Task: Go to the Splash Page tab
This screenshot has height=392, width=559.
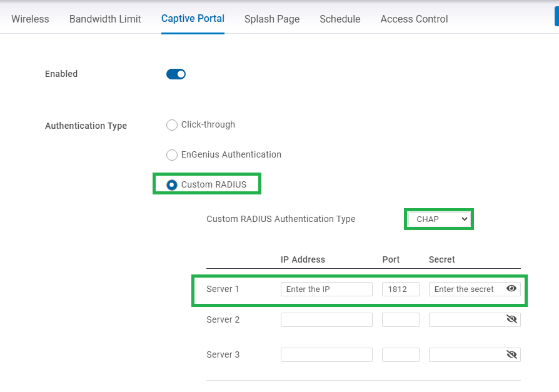Action: pyautogui.click(x=272, y=19)
